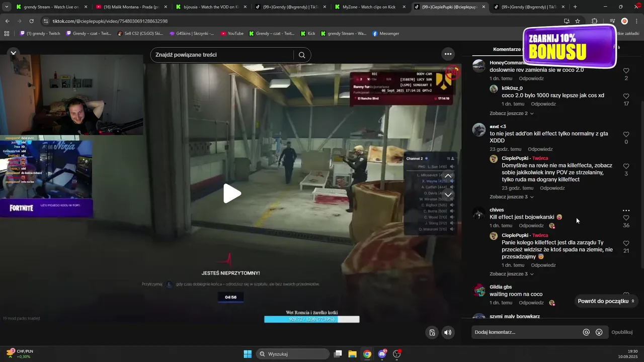Open the Kick bookmark

click(308, 34)
